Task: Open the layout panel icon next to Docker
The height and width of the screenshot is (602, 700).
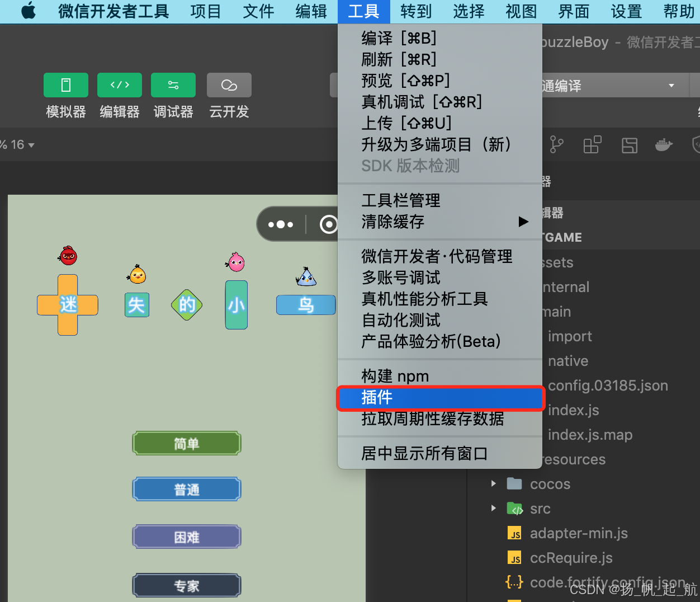Action: coord(630,145)
